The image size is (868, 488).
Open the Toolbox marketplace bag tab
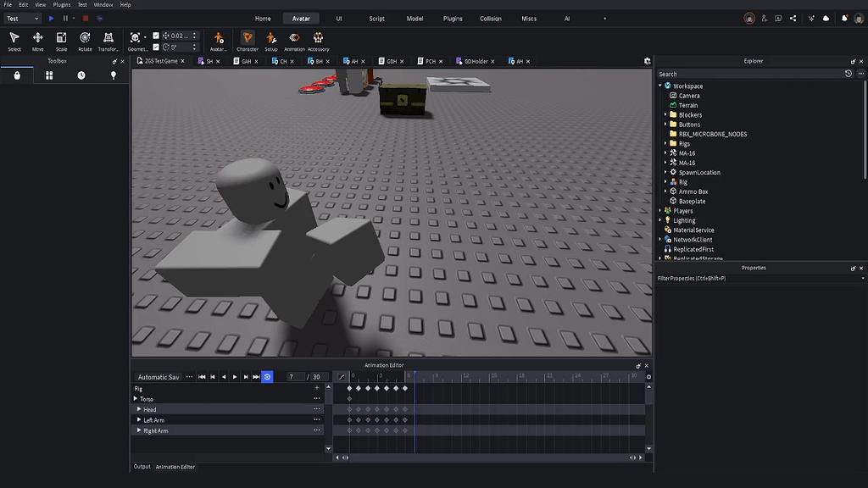pos(17,75)
